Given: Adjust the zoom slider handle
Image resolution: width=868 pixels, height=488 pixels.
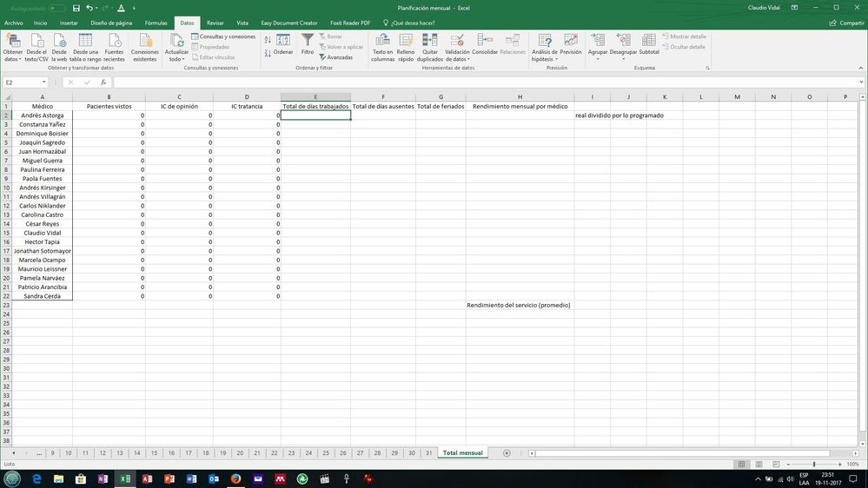Looking at the screenshot, I should click(814, 465).
